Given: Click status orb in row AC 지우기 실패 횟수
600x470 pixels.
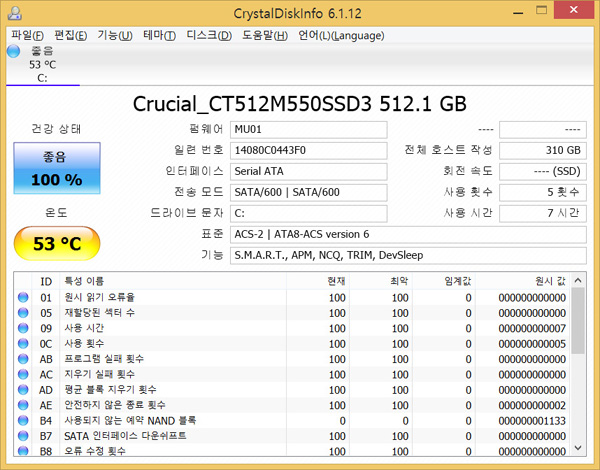Looking at the screenshot, I should [23, 374].
